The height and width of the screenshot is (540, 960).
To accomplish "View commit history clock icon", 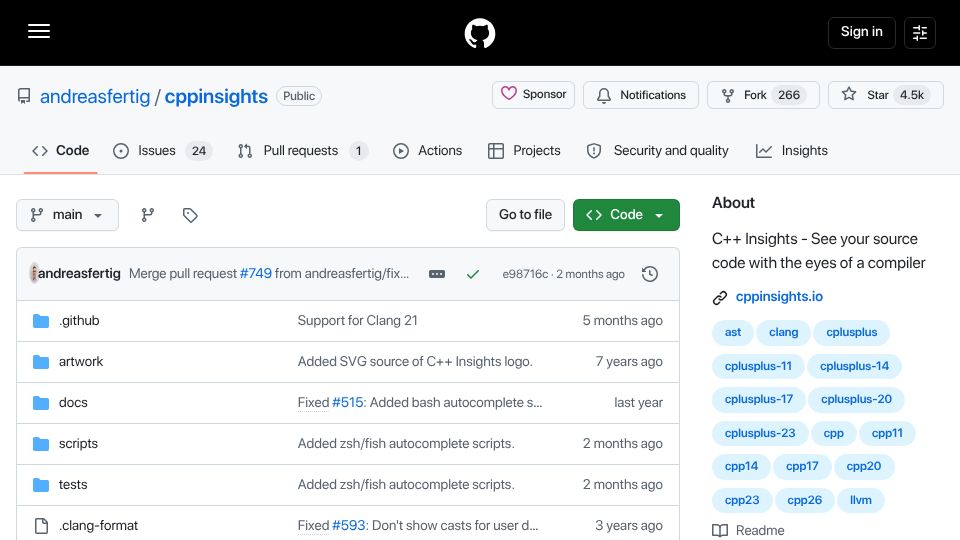I will pyautogui.click(x=650, y=274).
